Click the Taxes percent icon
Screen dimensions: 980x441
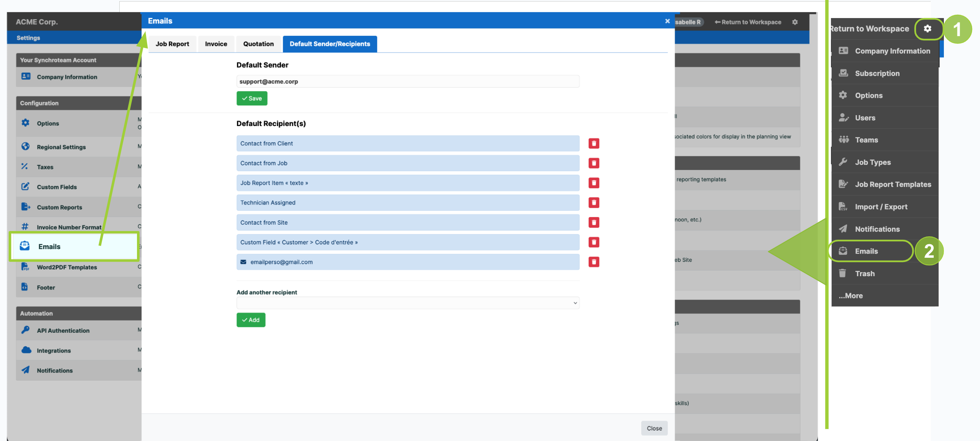pyautogui.click(x=25, y=166)
